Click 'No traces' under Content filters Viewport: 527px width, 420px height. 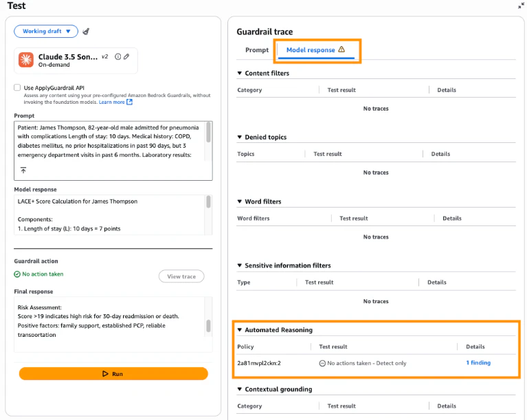(x=376, y=109)
